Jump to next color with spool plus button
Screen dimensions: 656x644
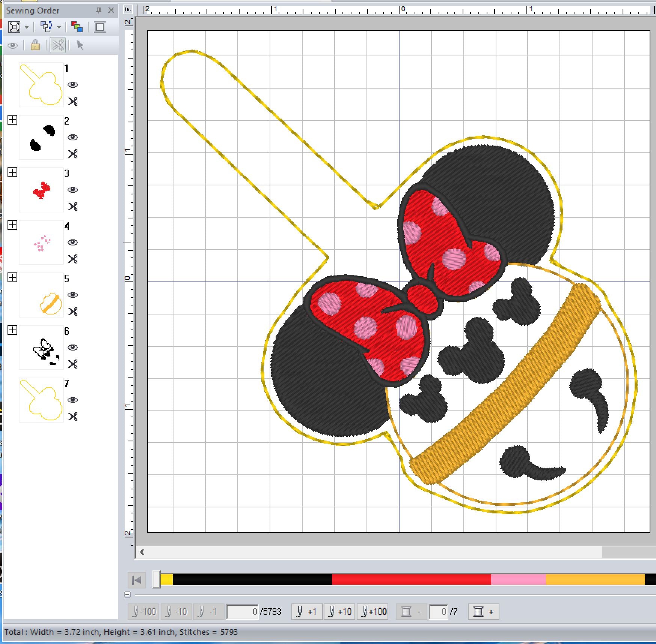[483, 612]
